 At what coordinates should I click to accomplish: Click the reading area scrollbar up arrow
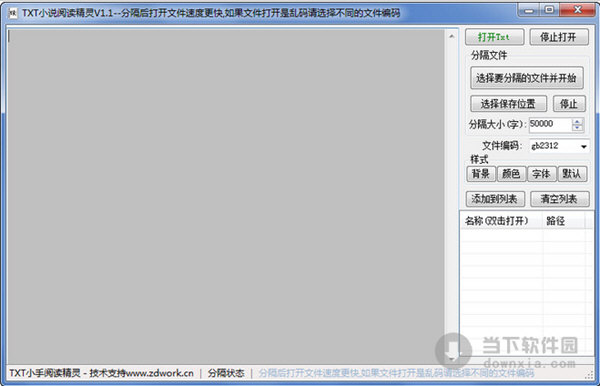[452, 36]
